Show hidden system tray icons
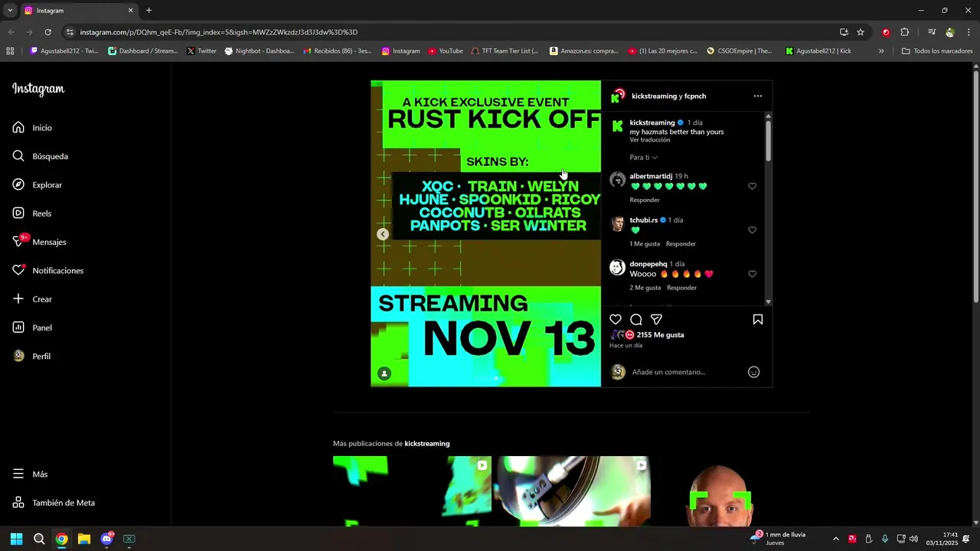Image resolution: width=980 pixels, height=551 pixels. pos(835,539)
